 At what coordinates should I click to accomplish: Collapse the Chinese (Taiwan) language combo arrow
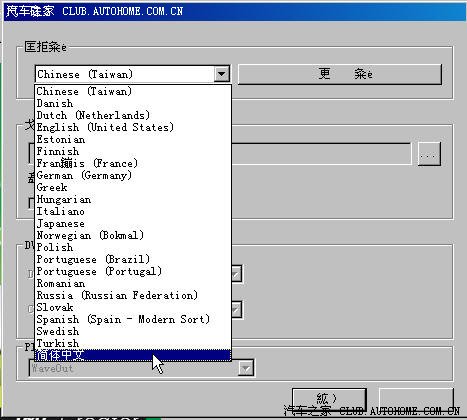coord(222,74)
